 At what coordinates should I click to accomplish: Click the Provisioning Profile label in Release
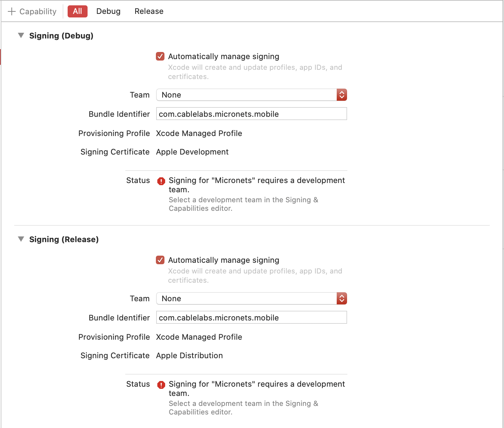pos(114,337)
